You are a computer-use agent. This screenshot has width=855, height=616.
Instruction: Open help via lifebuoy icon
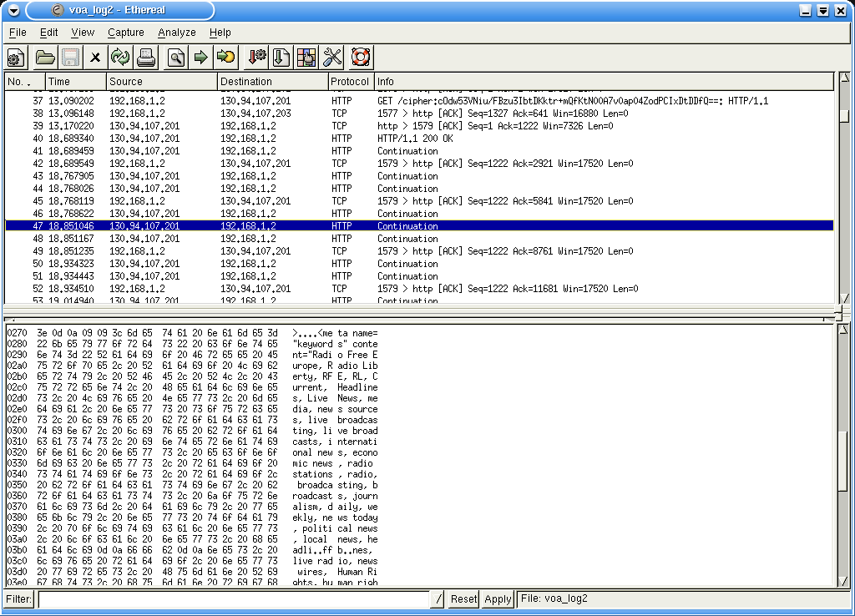[361, 58]
